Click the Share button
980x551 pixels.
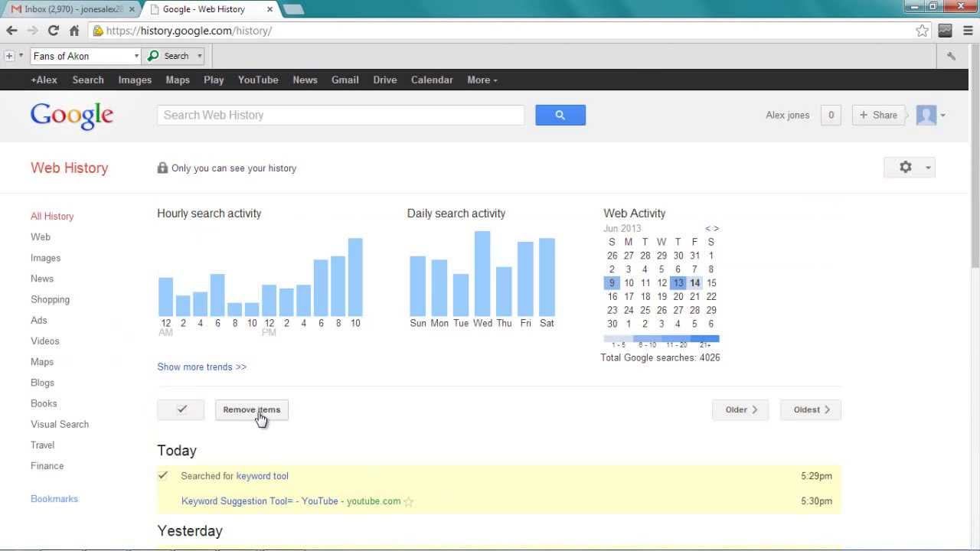click(878, 115)
